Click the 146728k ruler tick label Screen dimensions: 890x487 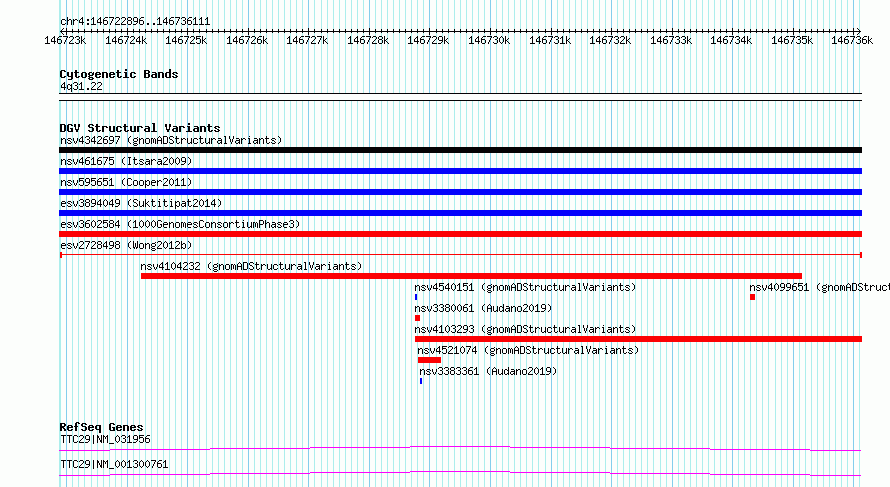click(x=368, y=40)
